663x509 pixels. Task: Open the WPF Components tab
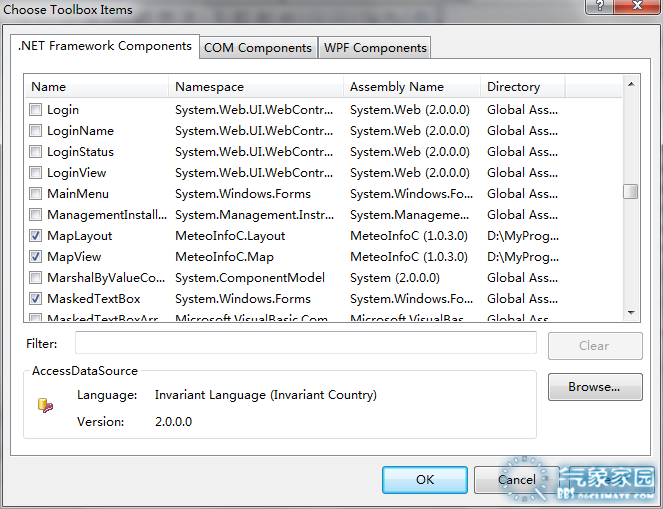tap(375, 48)
